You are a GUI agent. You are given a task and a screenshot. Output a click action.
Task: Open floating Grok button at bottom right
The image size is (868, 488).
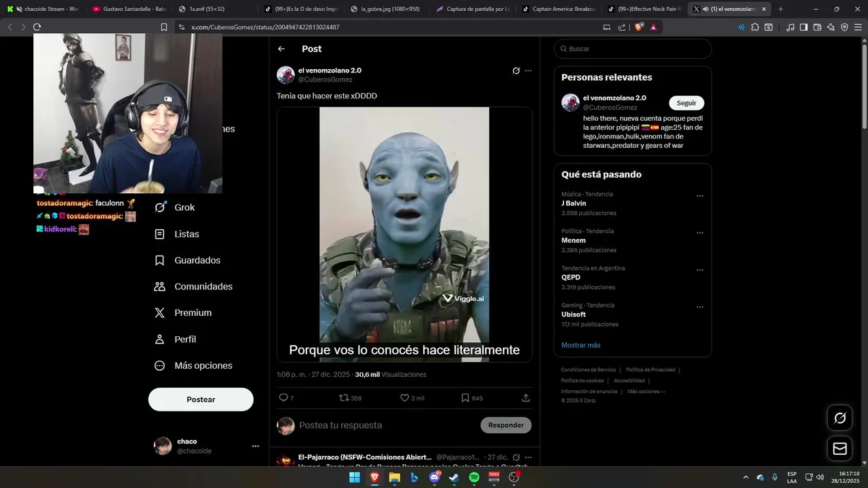[840, 418]
